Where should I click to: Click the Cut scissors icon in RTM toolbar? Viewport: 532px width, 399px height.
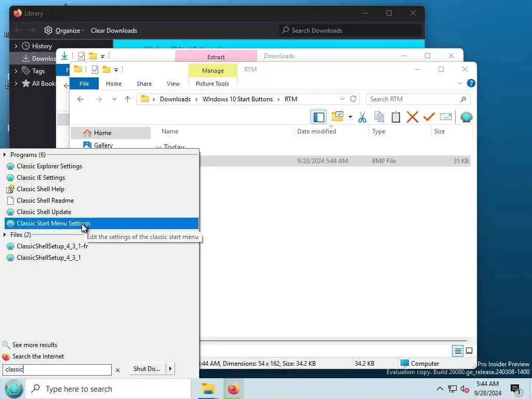point(362,117)
